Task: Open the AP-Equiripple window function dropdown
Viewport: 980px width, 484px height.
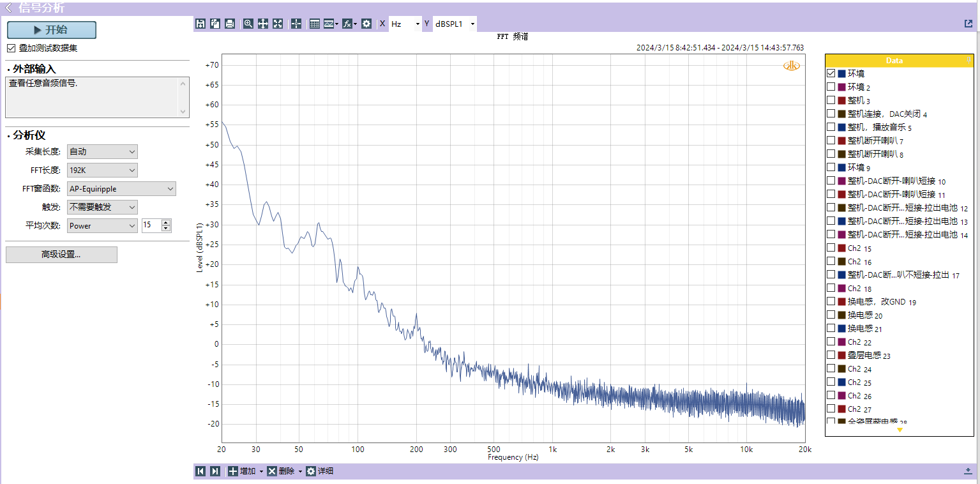Action: 121,189
